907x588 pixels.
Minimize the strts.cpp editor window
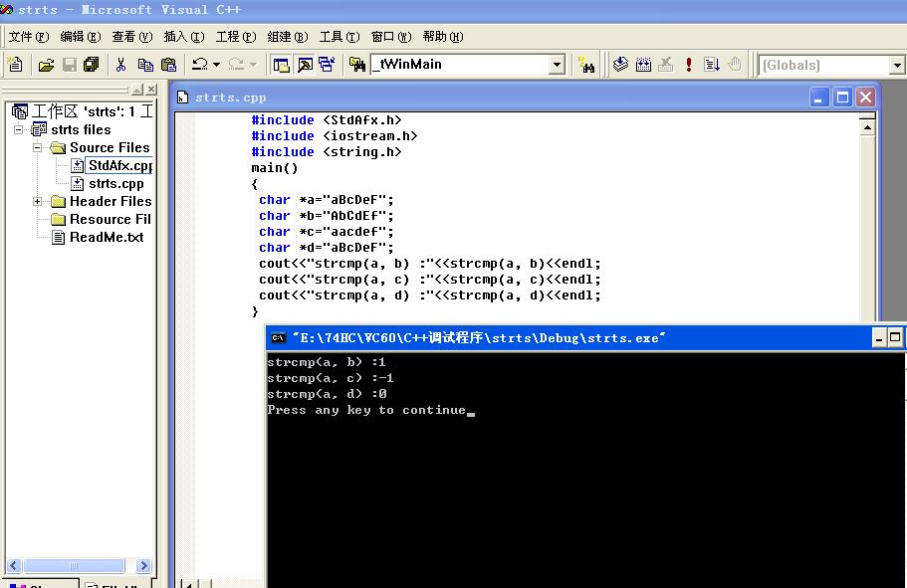point(818,98)
